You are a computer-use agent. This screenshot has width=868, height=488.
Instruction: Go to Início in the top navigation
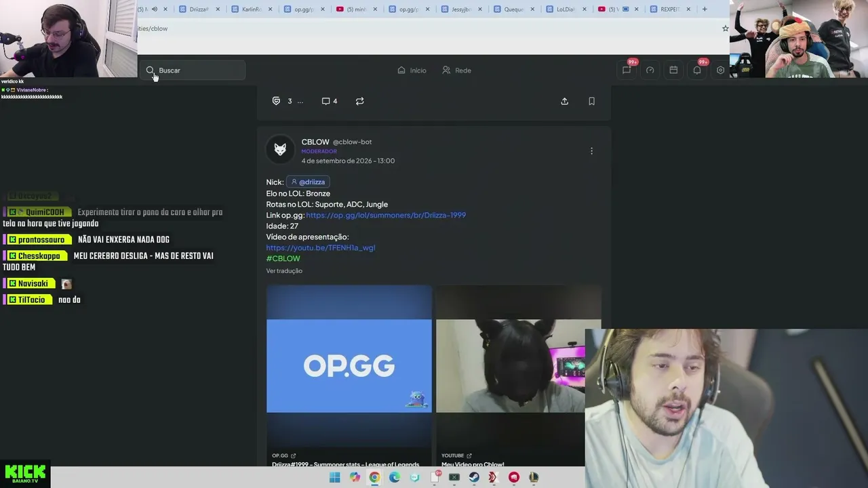point(412,70)
